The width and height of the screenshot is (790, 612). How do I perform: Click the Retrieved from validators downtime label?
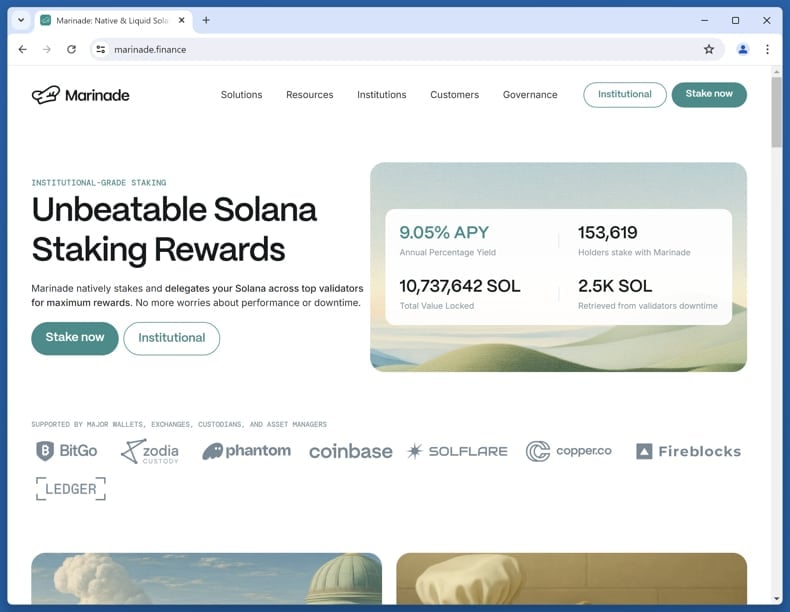(x=647, y=306)
